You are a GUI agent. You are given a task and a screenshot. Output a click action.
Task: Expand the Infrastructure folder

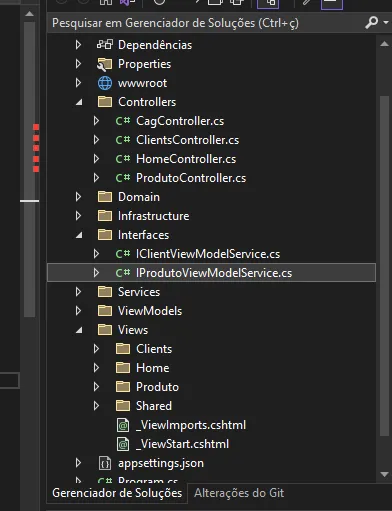point(78,216)
